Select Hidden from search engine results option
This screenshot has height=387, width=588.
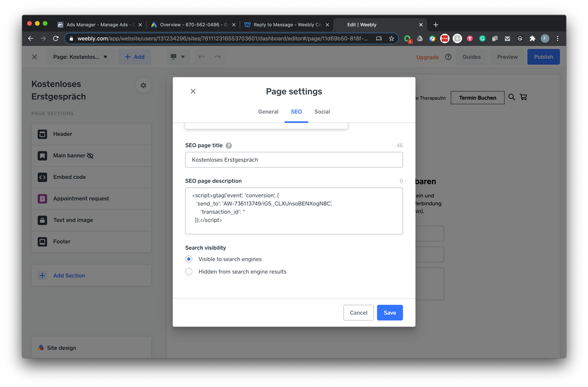tap(189, 272)
